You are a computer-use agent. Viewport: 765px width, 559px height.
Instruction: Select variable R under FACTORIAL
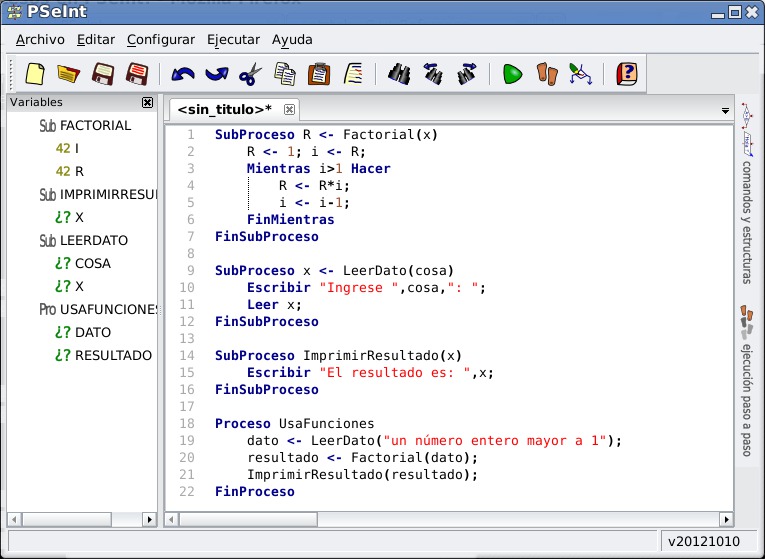pos(70,171)
